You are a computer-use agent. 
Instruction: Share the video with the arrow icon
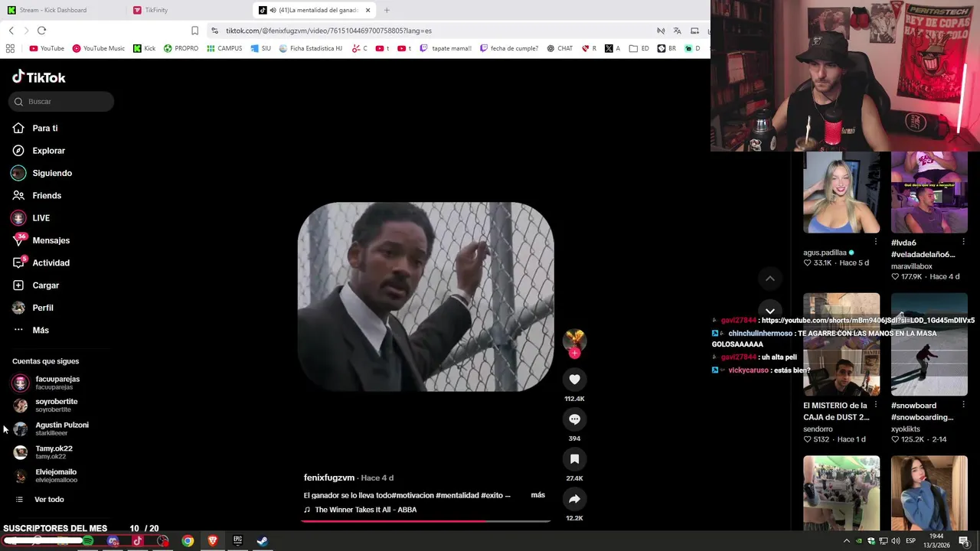[574, 499]
